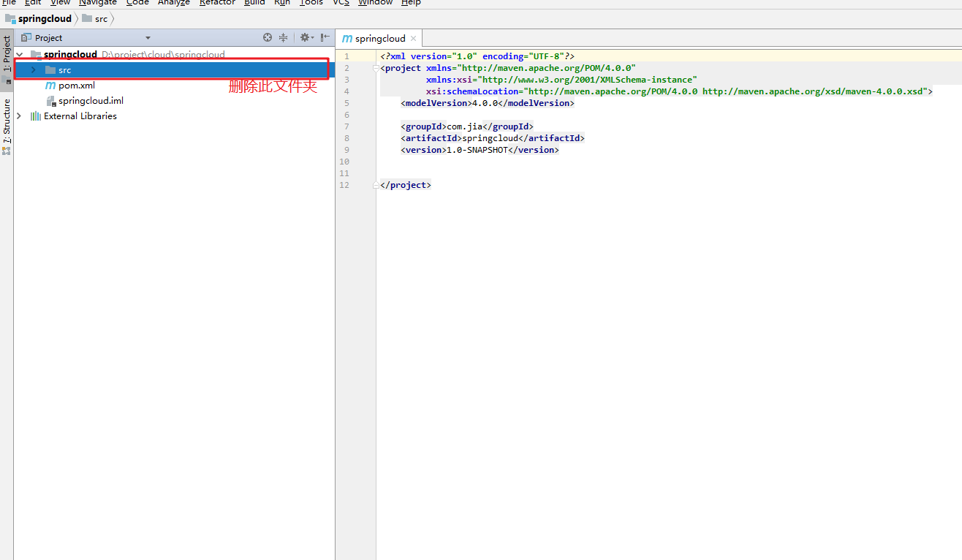Fold the project tag on line 2

[x=377, y=68]
